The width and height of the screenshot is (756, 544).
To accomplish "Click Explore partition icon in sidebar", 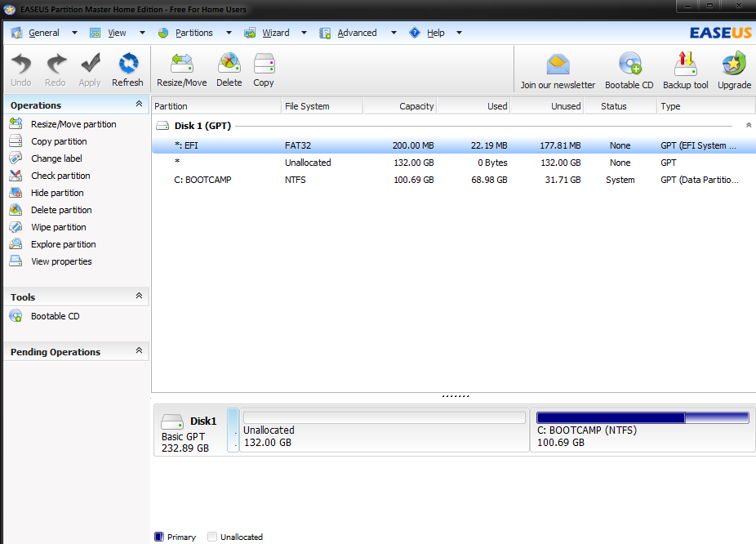I will point(16,244).
